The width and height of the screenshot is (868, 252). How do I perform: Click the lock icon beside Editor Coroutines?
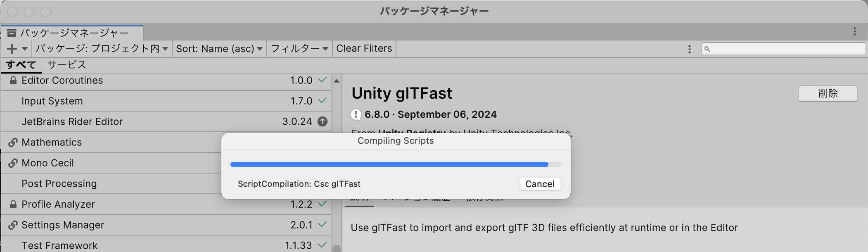[x=13, y=80]
